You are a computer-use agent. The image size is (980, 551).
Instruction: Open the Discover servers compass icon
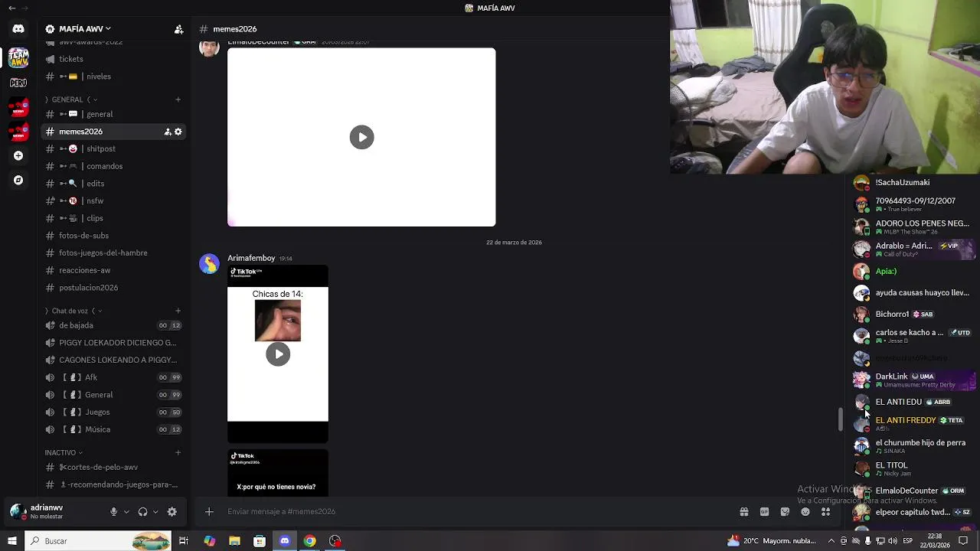18,180
